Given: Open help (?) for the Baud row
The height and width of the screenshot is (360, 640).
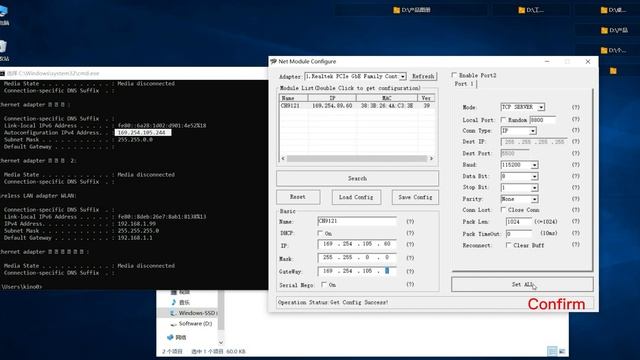Looking at the screenshot, I should 576,164.
